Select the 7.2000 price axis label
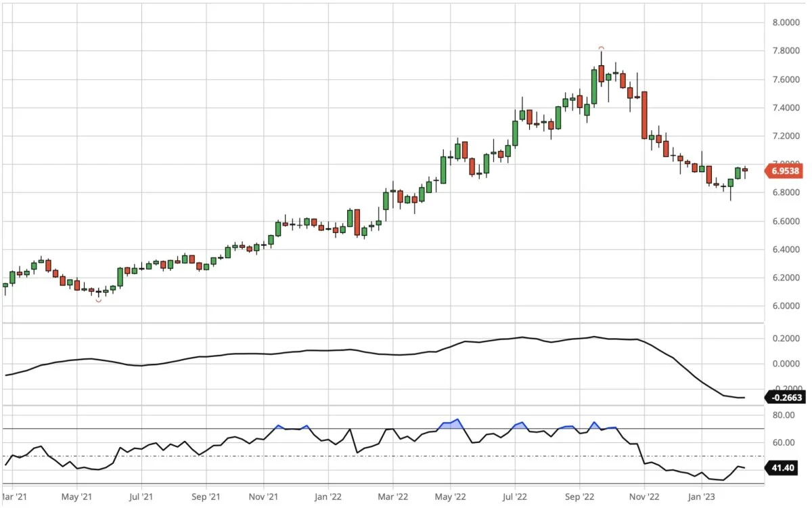The height and width of the screenshot is (508, 812). click(785, 136)
